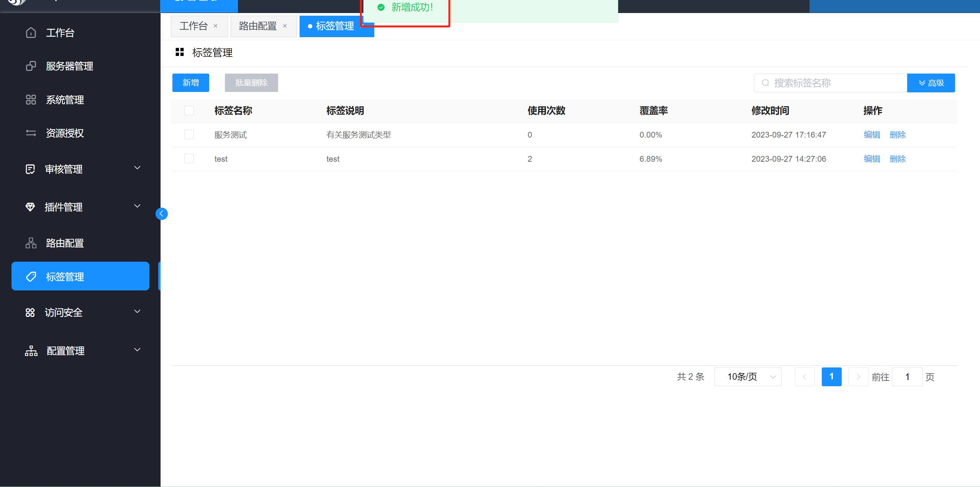Screen dimensions: 980x487
Task: Toggle the select-all checkbox in table header
Action: [189, 111]
